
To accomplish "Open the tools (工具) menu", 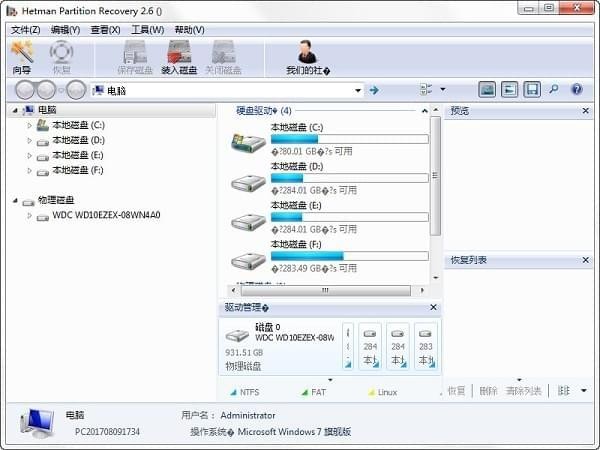I will (147, 30).
